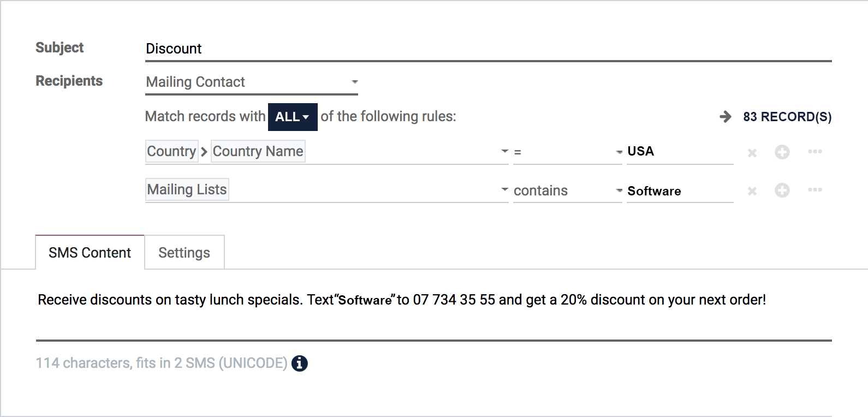868x417 pixels.
Task: Edit the USA value field
Action: pos(680,152)
